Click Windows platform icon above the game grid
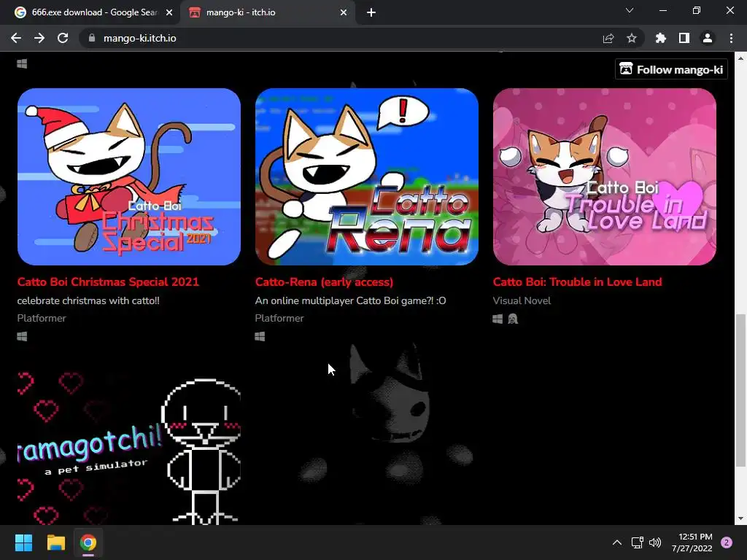747x560 pixels. click(22, 64)
